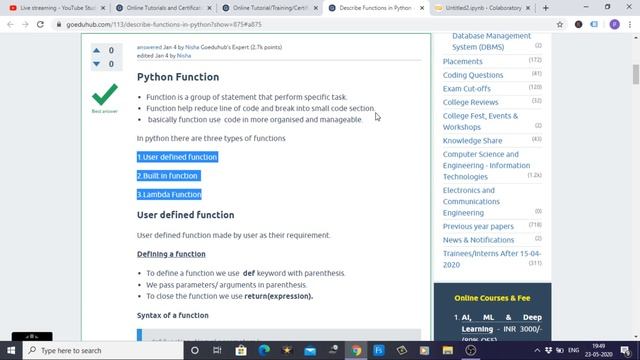
Task: Open the Knowledge Share category
Action: [472, 140]
